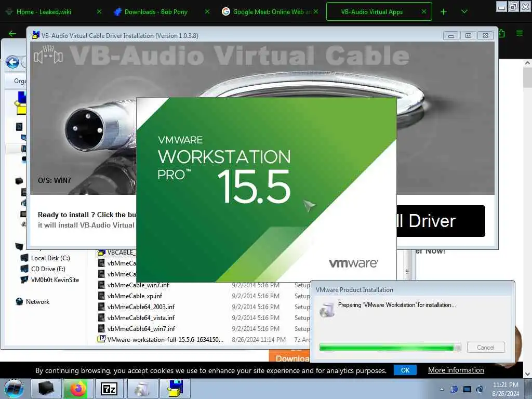
Task: Click the CD Drive (E:) drive icon
Action: click(x=24, y=269)
